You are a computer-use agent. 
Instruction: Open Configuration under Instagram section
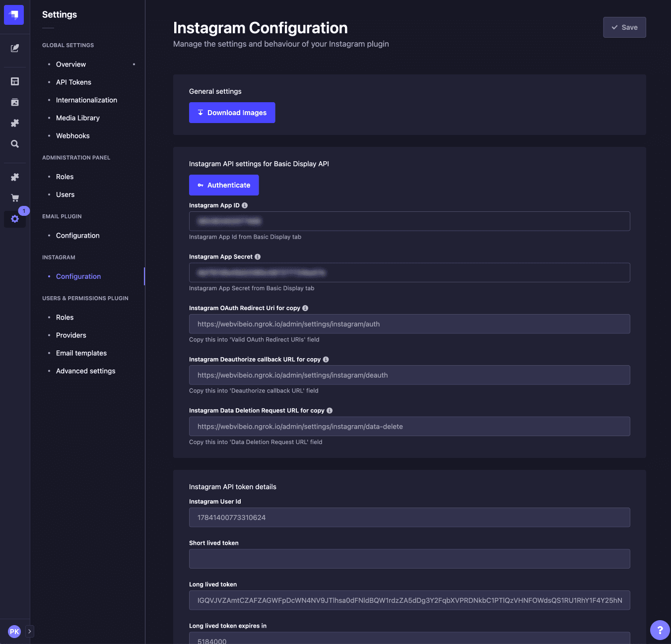[x=78, y=276]
